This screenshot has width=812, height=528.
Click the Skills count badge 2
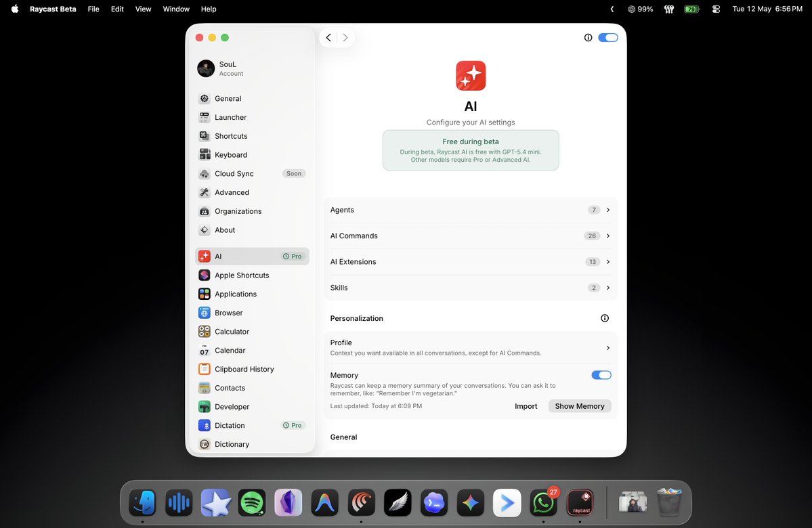click(x=593, y=287)
